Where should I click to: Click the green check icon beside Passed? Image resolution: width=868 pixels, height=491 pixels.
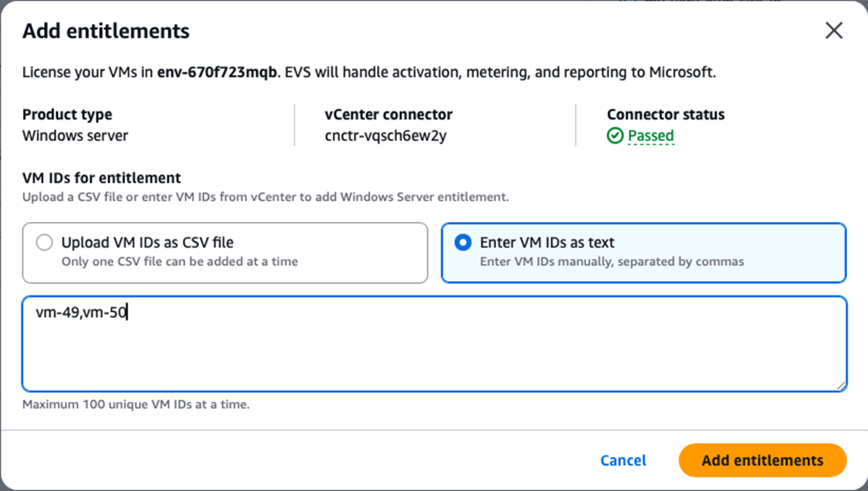615,136
